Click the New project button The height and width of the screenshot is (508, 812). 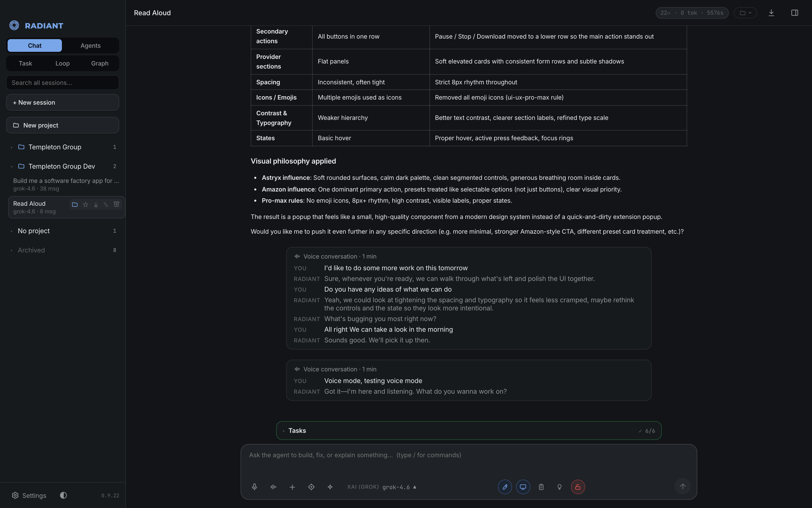tap(63, 125)
